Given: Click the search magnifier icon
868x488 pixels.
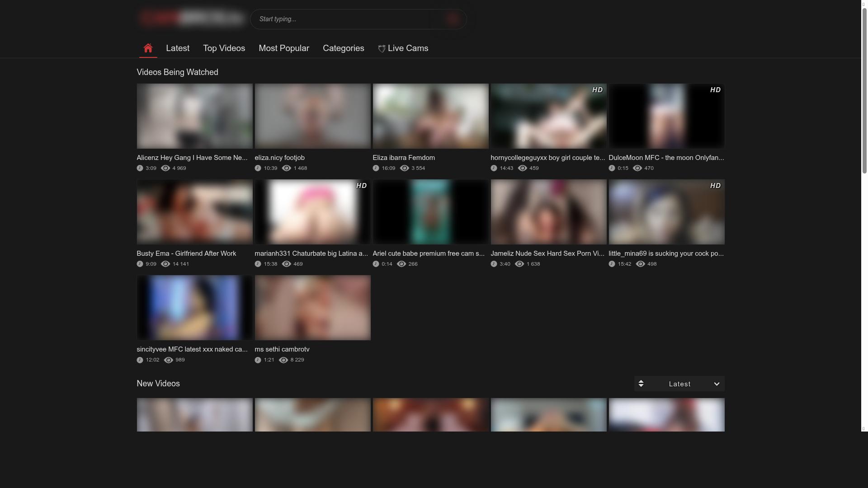Looking at the screenshot, I should tap(453, 19).
